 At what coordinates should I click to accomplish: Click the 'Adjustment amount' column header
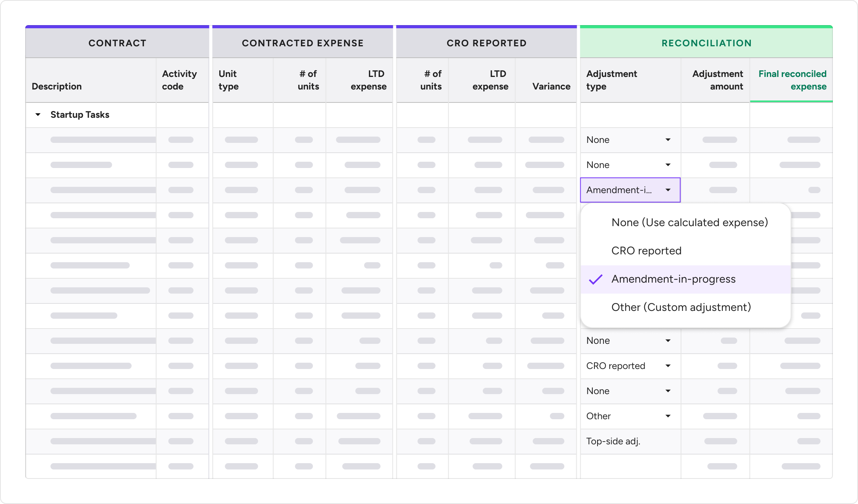click(717, 80)
